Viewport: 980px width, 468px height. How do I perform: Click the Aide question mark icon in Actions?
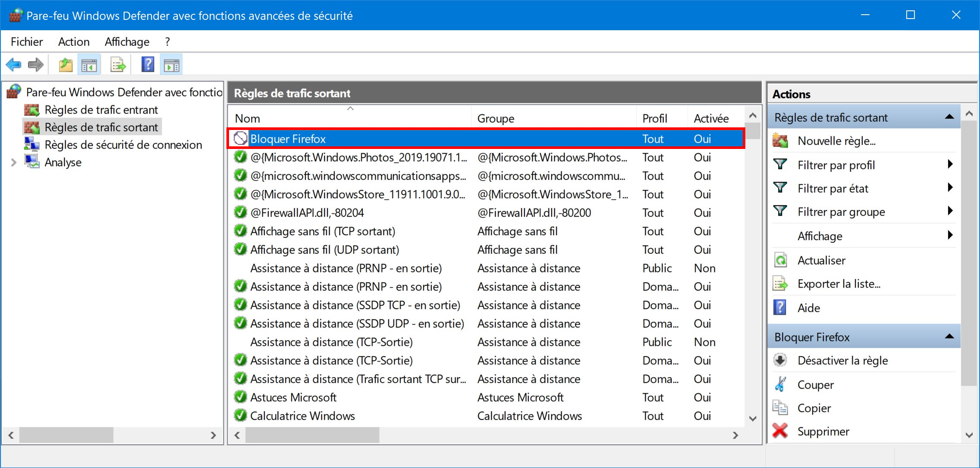tap(780, 307)
